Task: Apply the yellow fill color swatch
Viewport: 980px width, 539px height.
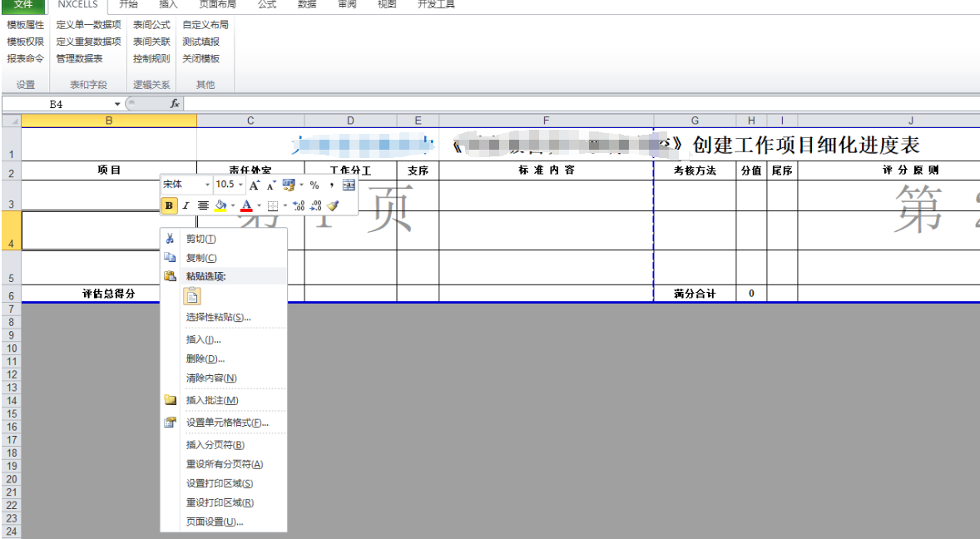Action: (x=220, y=205)
